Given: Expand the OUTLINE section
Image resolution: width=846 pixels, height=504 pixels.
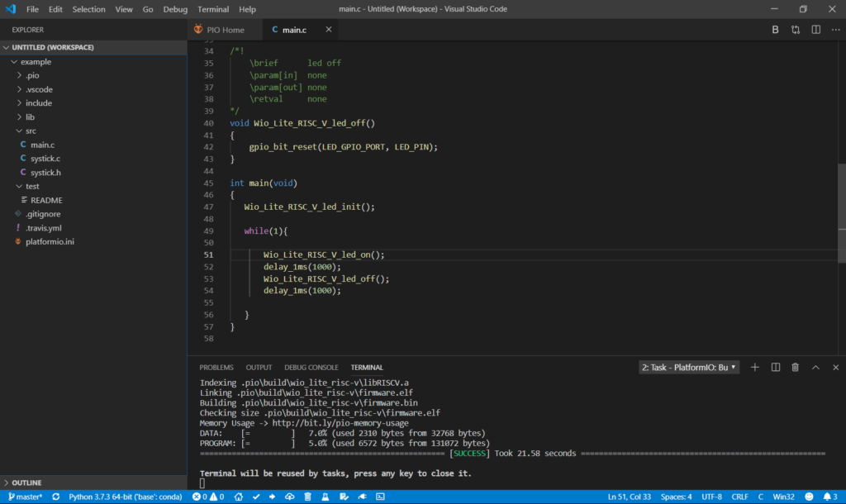Looking at the screenshot, I should pyautogui.click(x=26, y=483).
